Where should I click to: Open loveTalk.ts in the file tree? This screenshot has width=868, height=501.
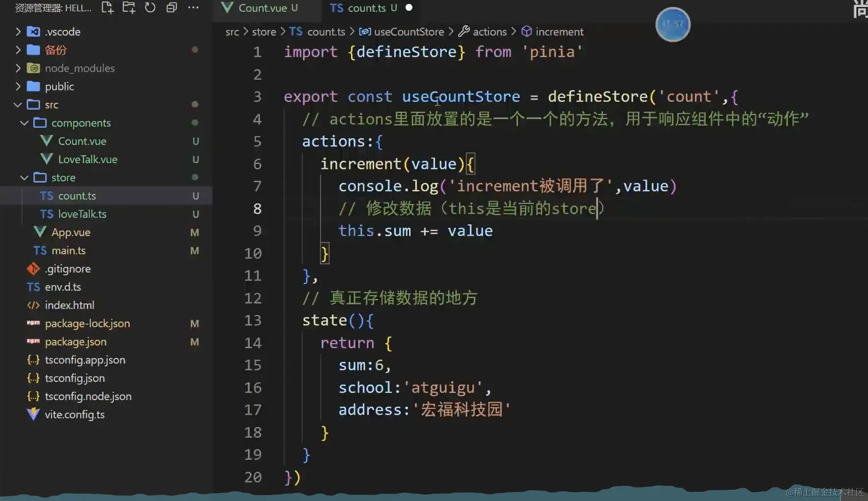[82, 214]
